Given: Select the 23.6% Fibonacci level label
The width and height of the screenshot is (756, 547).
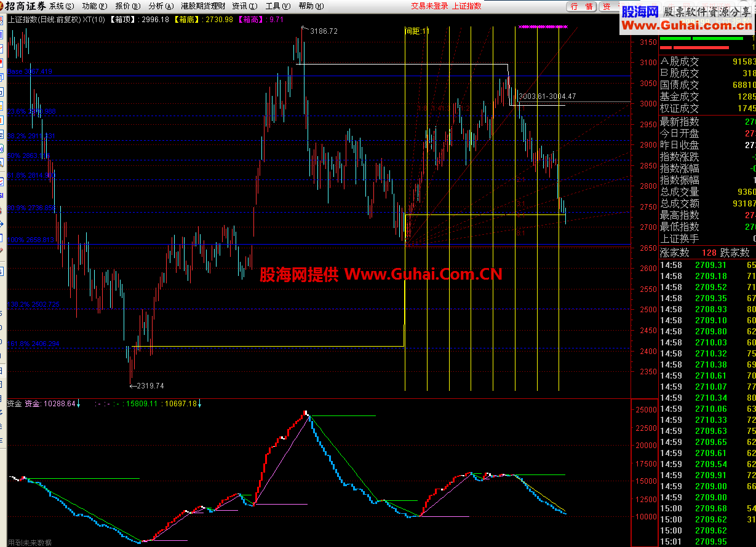Looking at the screenshot, I should 33,112.
